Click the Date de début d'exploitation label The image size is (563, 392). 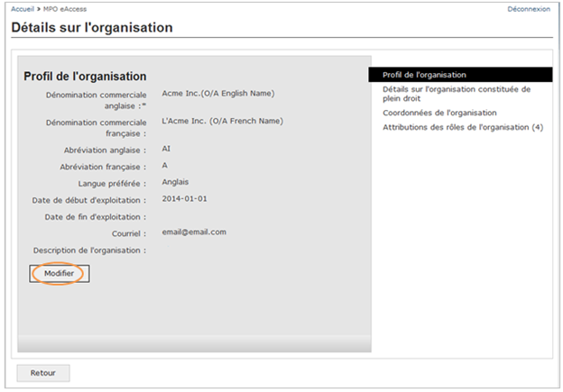[89, 200]
